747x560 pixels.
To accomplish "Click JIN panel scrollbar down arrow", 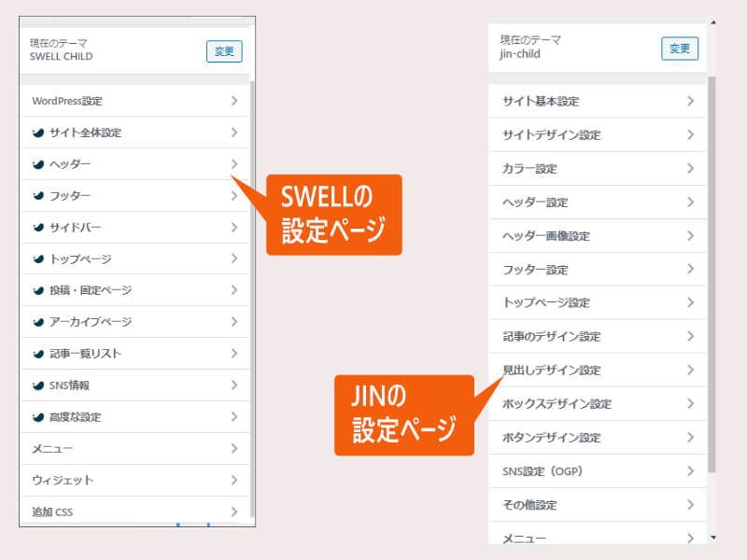I will click(x=713, y=538).
